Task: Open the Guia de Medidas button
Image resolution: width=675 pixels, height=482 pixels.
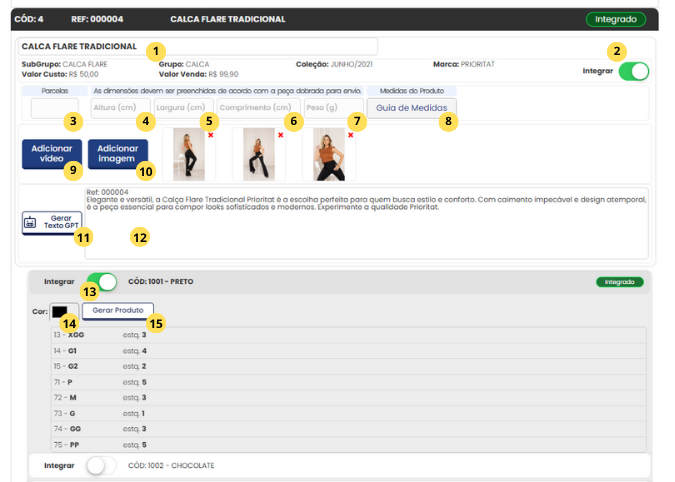Action: (x=411, y=107)
